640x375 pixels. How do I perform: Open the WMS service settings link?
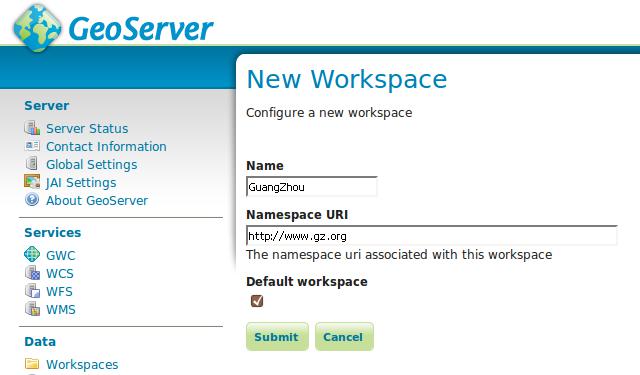click(x=61, y=310)
